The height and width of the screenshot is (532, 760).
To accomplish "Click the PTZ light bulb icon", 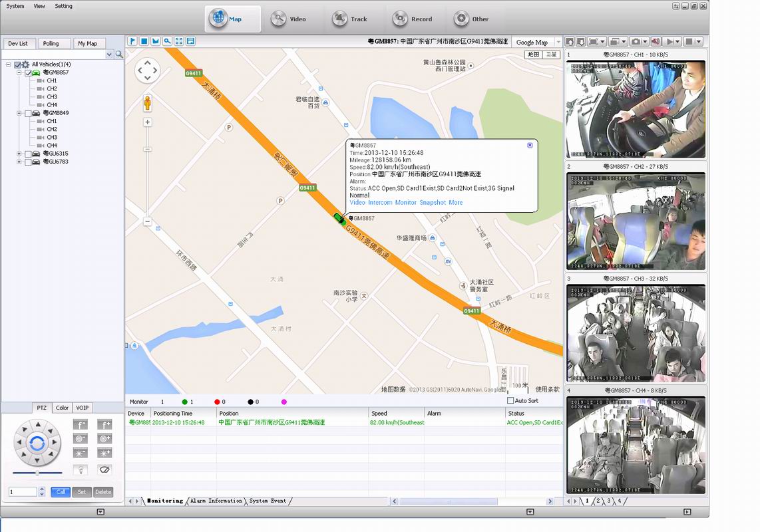I will [x=81, y=469].
